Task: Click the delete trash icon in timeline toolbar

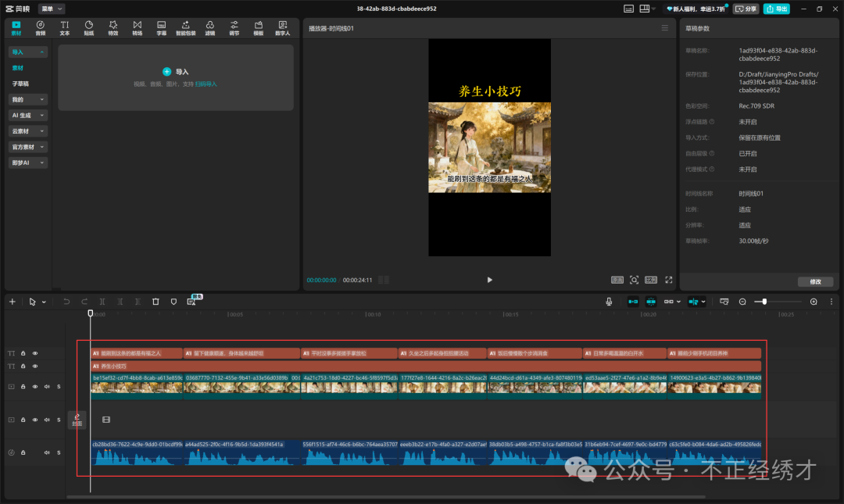Action: [156, 302]
